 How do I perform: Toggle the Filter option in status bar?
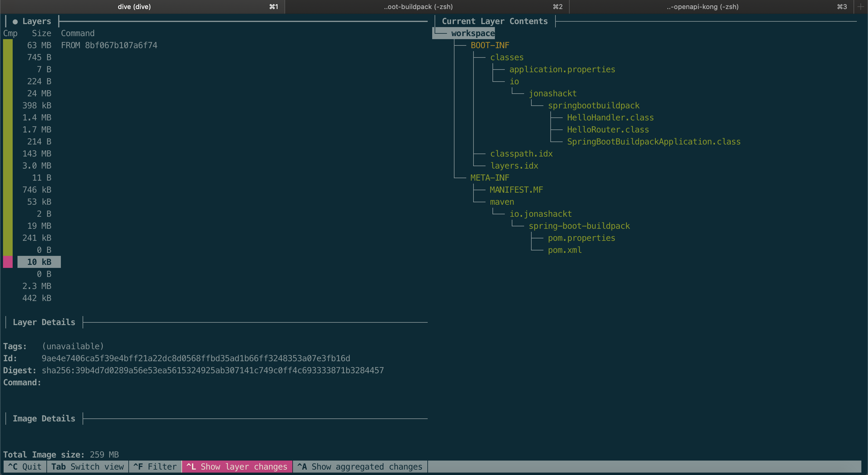(155, 467)
